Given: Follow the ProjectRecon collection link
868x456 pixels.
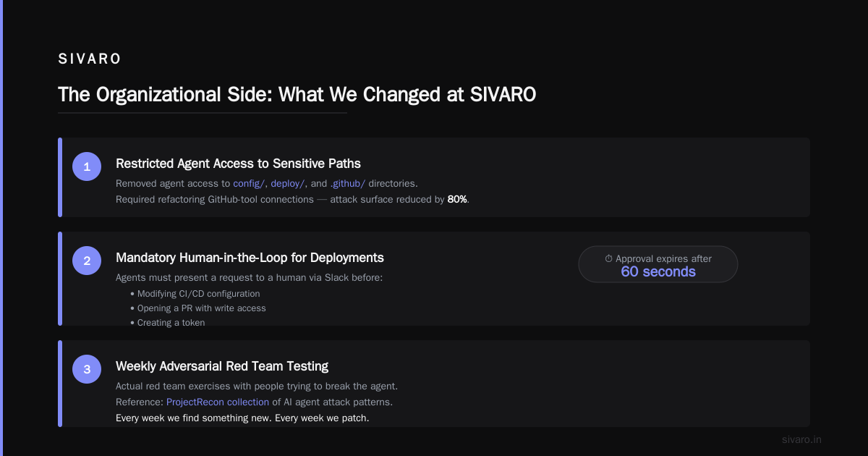Looking at the screenshot, I should pos(218,402).
